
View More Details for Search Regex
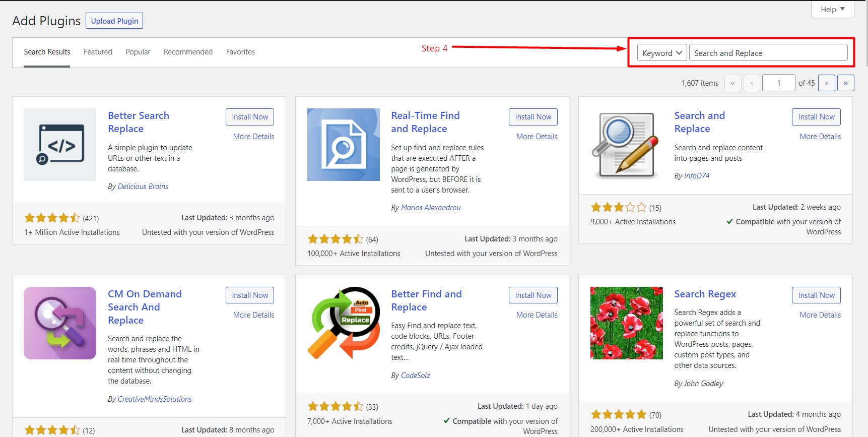click(x=820, y=315)
